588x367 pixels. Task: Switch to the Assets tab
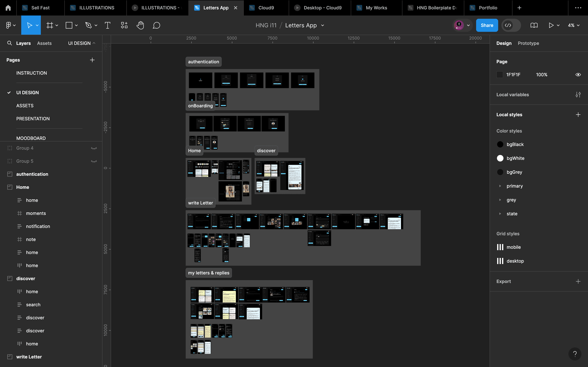click(44, 43)
